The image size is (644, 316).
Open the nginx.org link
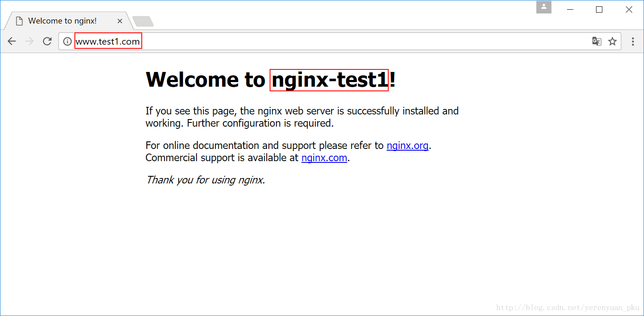tap(408, 146)
